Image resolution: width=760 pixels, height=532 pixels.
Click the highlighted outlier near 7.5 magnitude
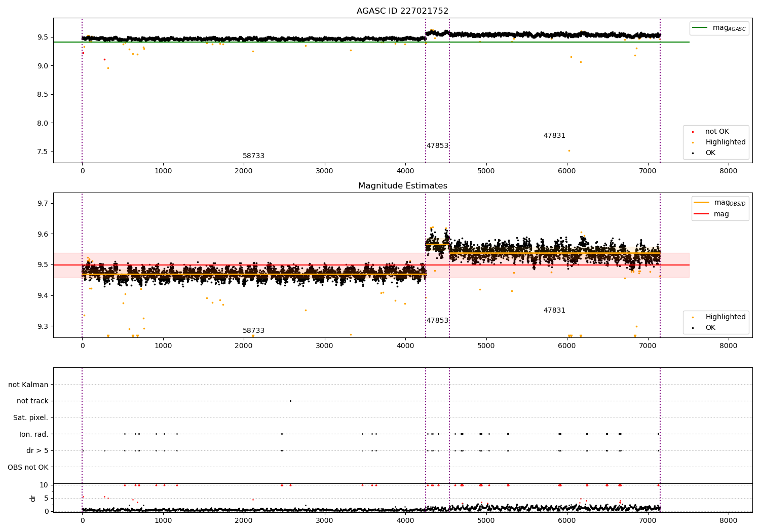569,150
